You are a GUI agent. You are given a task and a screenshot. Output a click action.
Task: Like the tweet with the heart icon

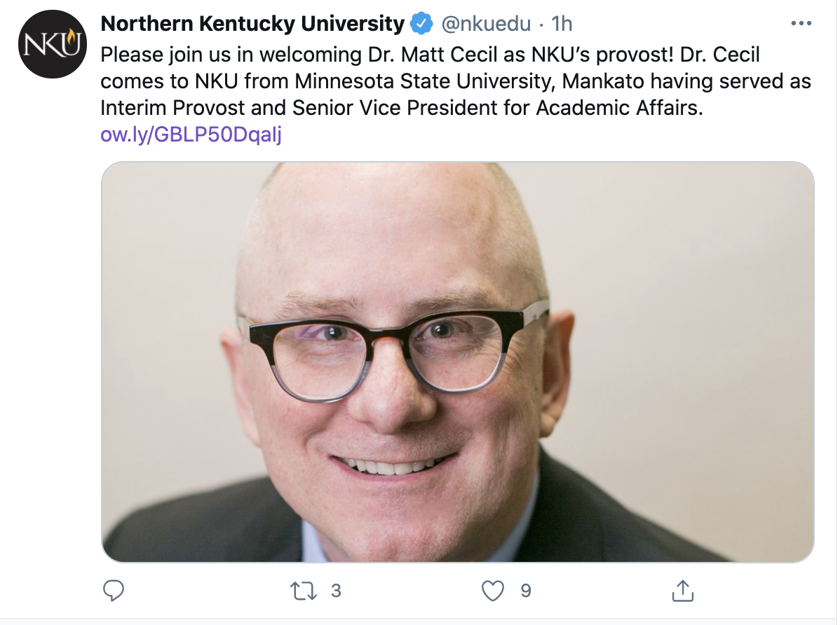pos(494,591)
